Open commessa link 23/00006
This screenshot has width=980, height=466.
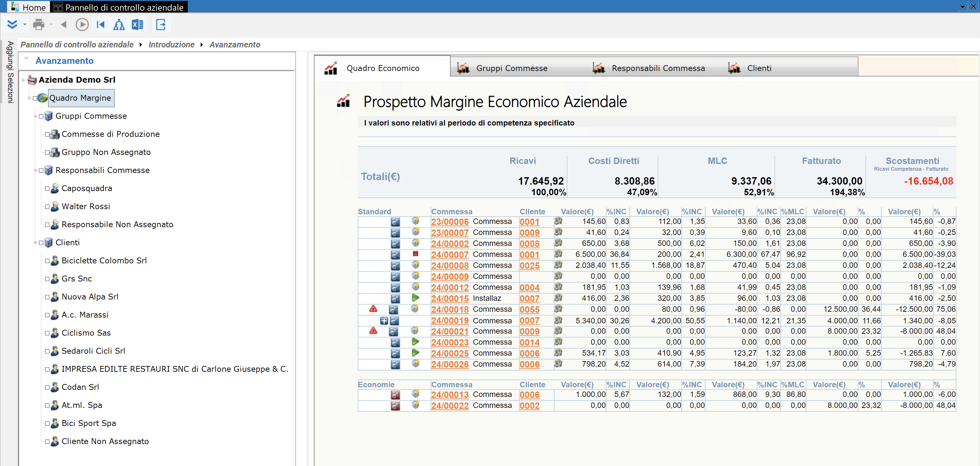click(x=450, y=222)
